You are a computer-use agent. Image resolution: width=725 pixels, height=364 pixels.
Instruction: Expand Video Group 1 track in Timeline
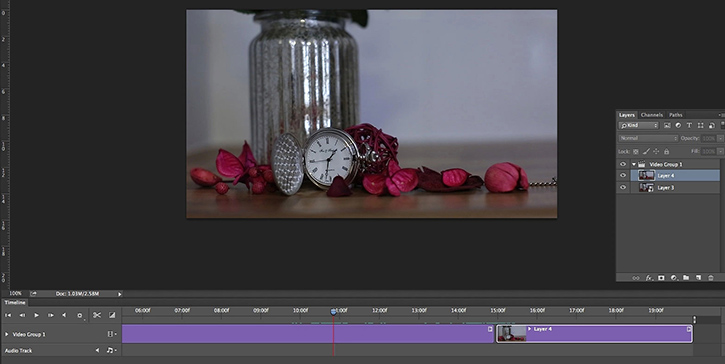pyautogui.click(x=6, y=334)
